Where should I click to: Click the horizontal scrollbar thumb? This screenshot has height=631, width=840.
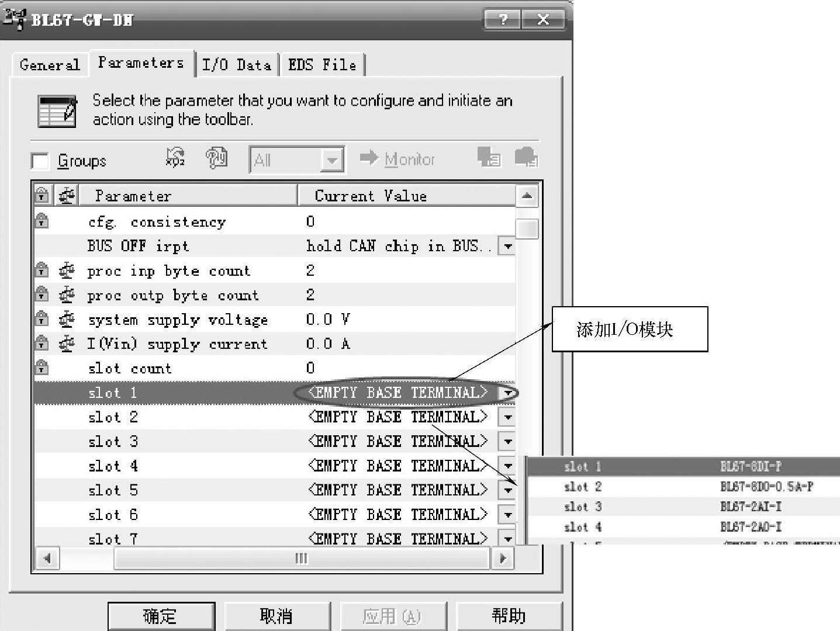click(x=302, y=558)
